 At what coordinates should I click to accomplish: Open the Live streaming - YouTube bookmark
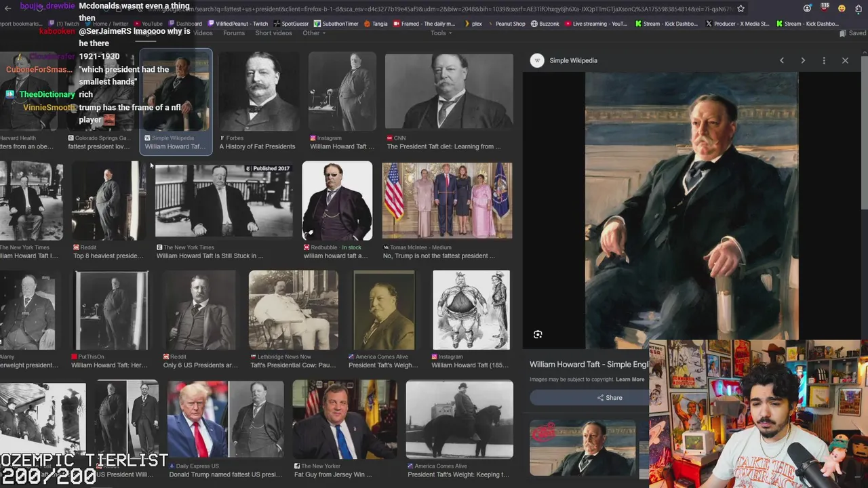pyautogui.click(x=596, y=24)
